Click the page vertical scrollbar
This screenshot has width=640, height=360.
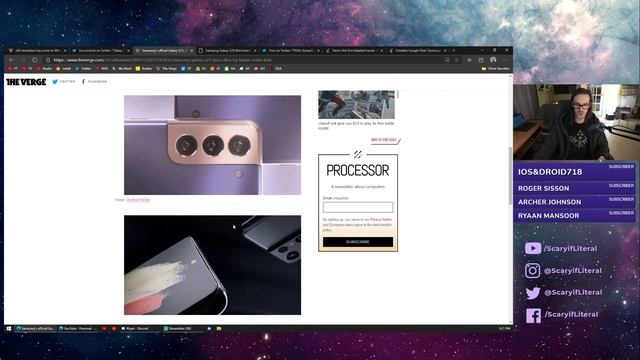510,176
